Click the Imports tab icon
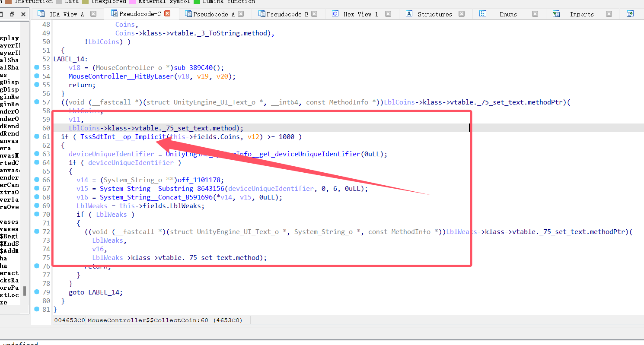 pyautogui.click(x=556, y=14)
